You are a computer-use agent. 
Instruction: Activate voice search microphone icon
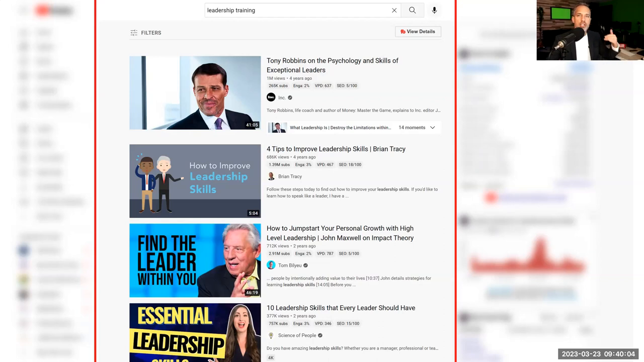[434, 10]
